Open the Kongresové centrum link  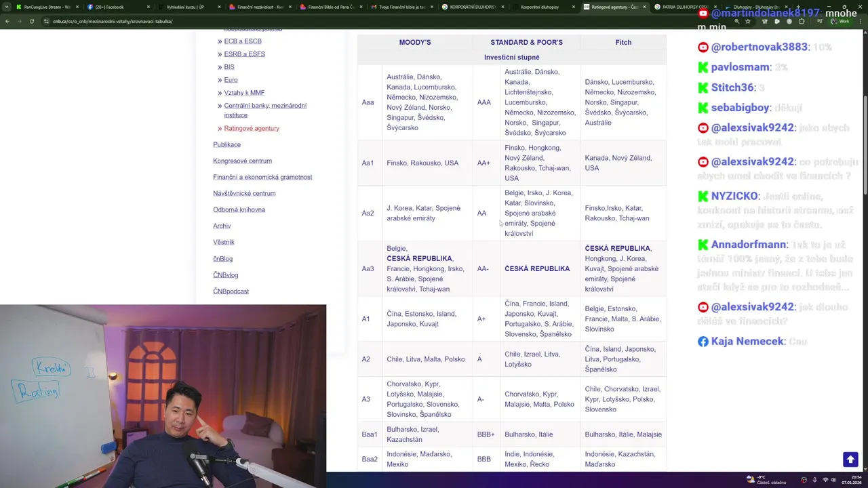242,161
